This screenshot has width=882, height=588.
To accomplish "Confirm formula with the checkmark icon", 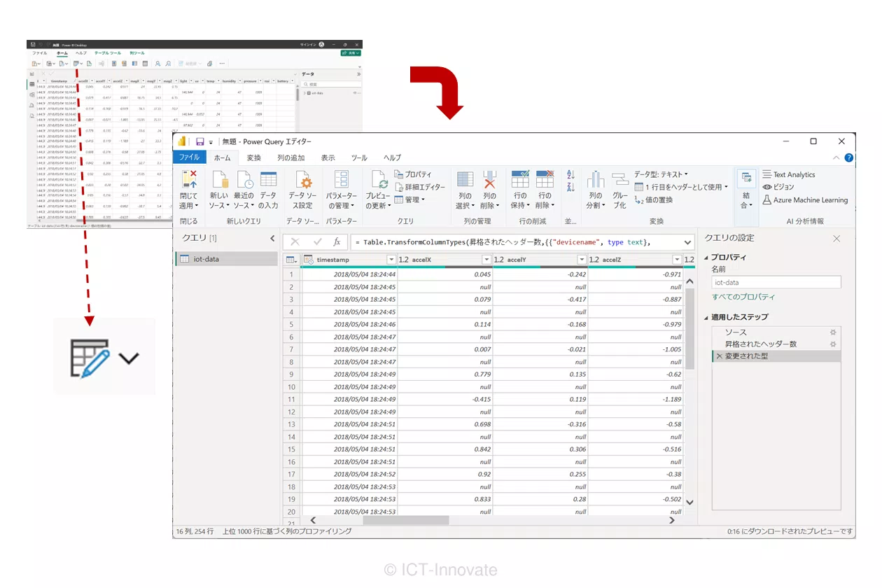I will click(x=317, y=241).
